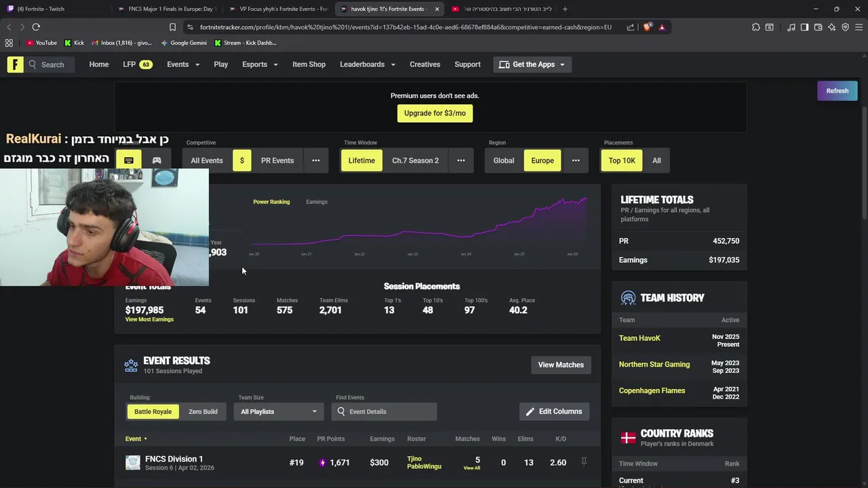
Task: Toggle the browser sidebar panel icon
Action: (804, 27)
